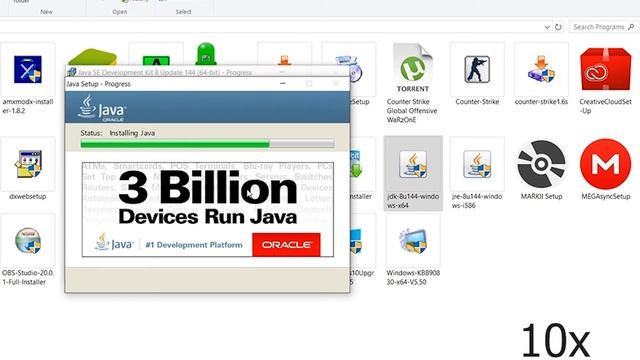Screen dimensions: 640x360
Task: Select the OBS-Studio-20.0.1-Full-Installer icon
Action: (x=28, y=240)
